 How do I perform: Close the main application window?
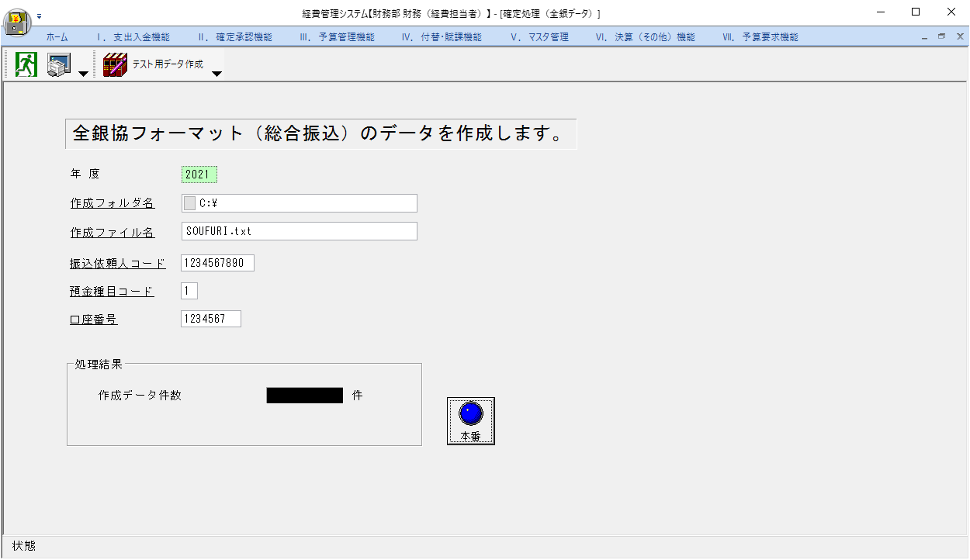pyautogui.click(x=951, y=12)
